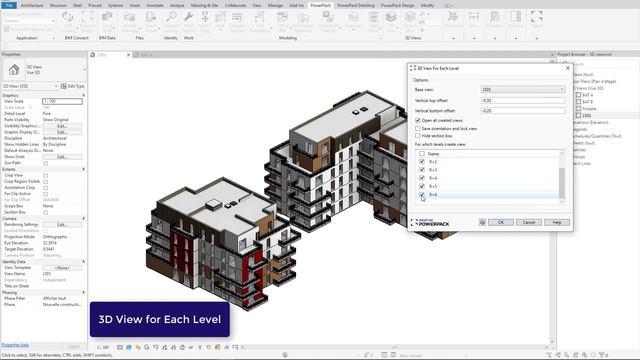
Task: Toggle the Name header checkbox in level list
Action: pos(422,154)
